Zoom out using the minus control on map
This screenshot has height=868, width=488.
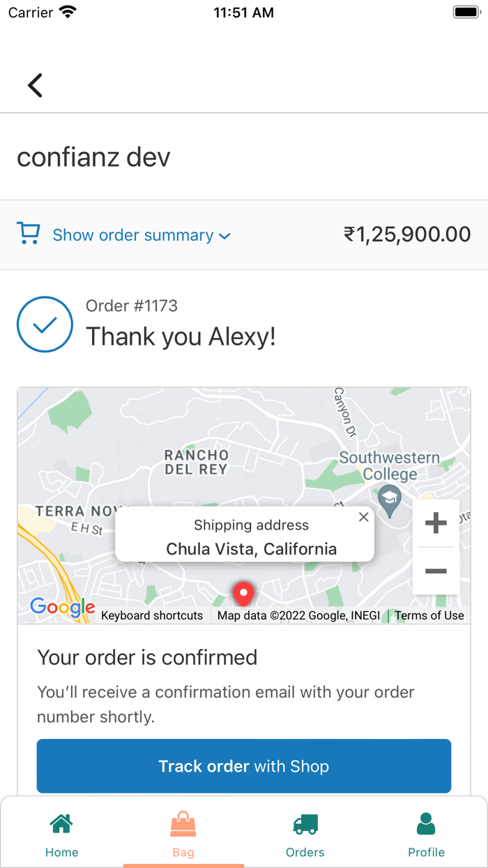point(436,571)
